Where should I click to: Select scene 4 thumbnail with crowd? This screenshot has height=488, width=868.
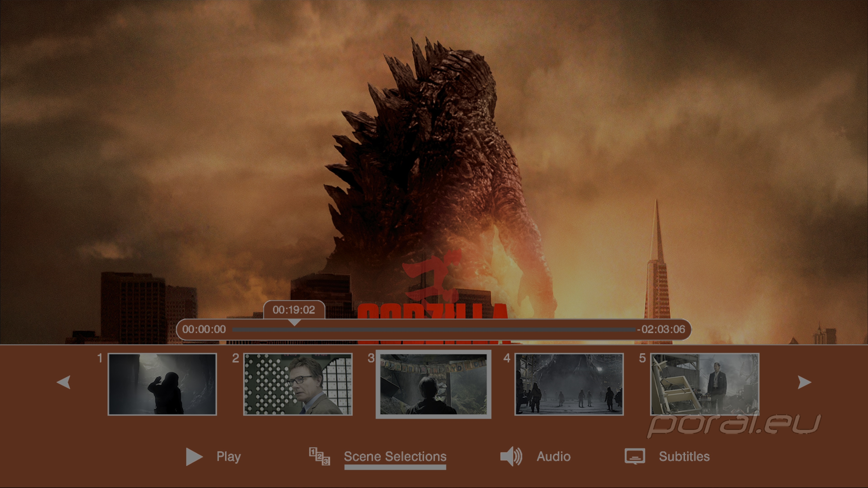[x=569, y=384]
